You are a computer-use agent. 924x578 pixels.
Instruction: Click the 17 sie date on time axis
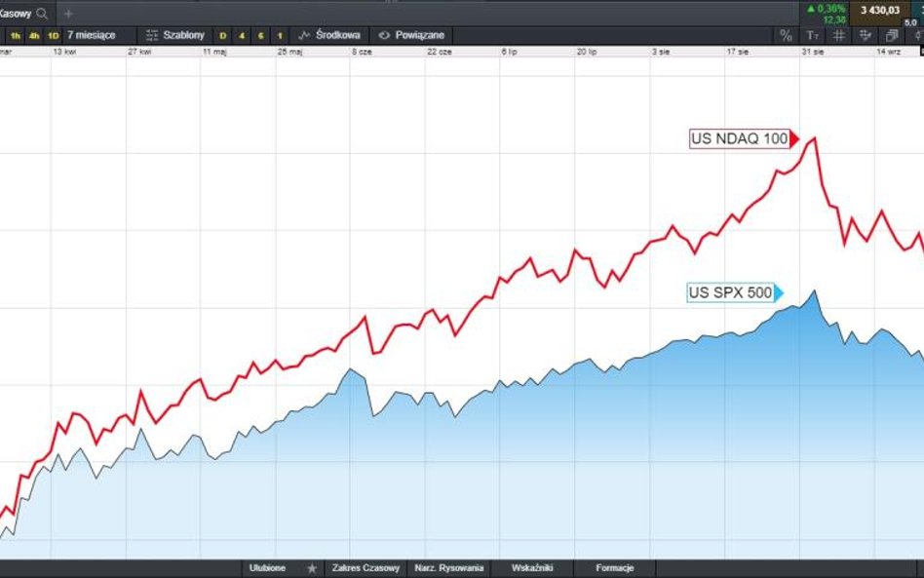click(737, 52)
